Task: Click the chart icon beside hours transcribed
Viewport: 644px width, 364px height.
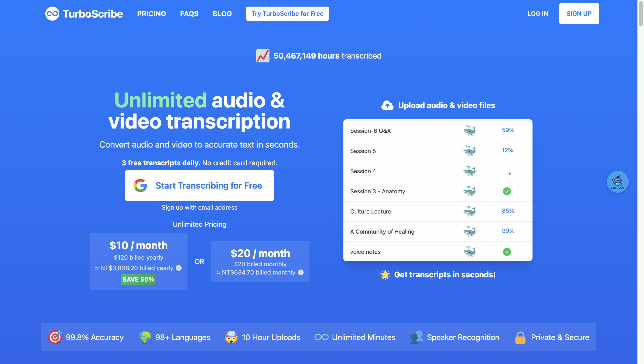Action: coord(263,55)
